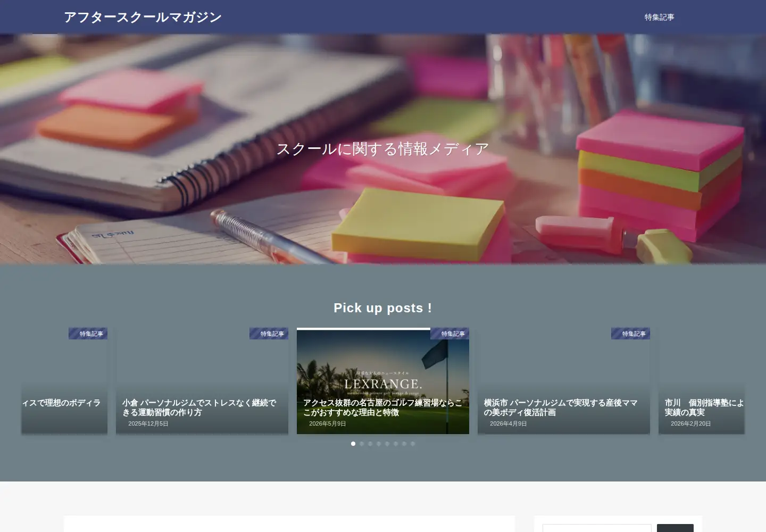The width and height of the screenshot is (766, 532).
Task: Click the sidebar search input field
Action: coord(597,528)
